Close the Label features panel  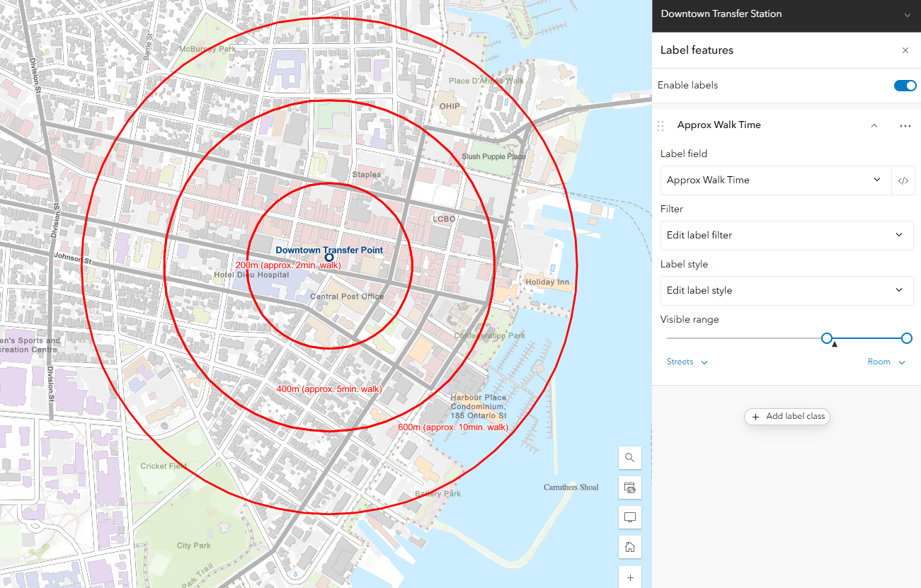tap(905, 50)
